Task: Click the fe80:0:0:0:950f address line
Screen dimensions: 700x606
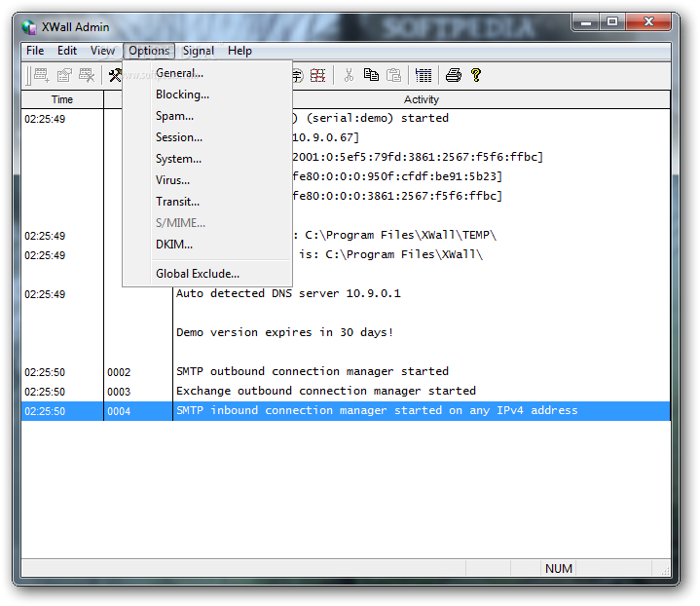Action: [397, 176]
